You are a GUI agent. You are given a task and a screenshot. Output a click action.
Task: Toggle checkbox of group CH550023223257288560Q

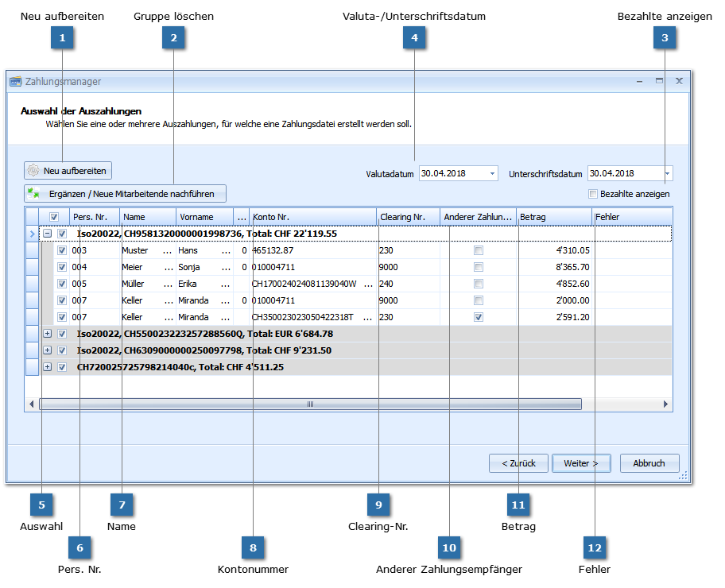click(x=62, y=334)
